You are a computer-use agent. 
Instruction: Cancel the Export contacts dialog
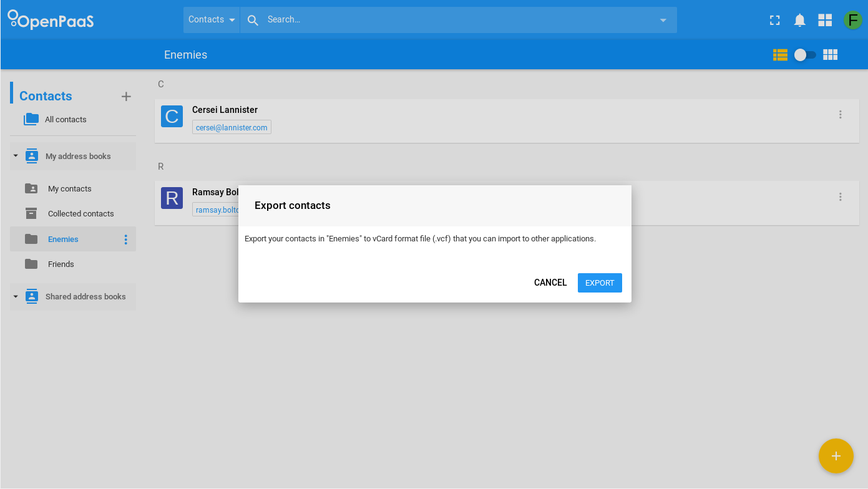coord(550,283)
